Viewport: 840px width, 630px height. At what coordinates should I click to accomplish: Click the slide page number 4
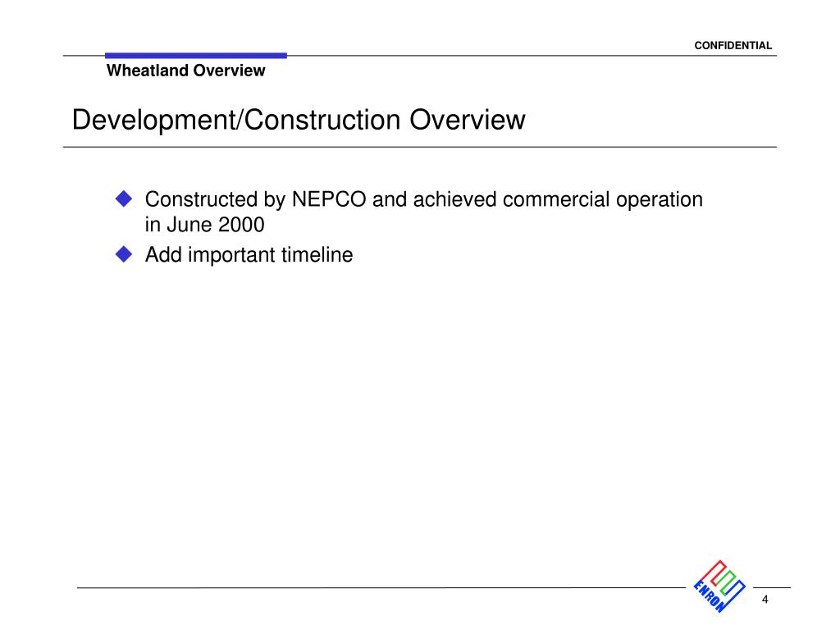(765, 599)
